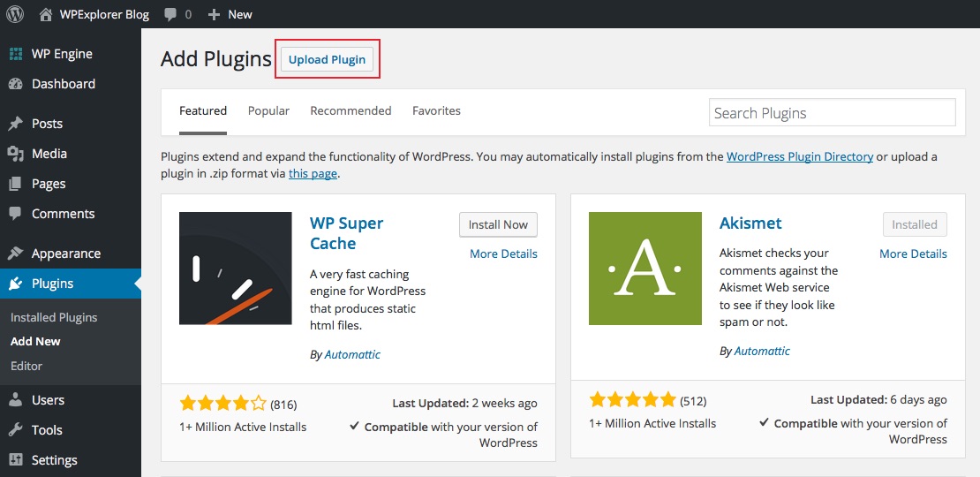The height and width of the screenshot is (477, 980).
Task: Switch to Recommended tab
Action: click(351, 111)
